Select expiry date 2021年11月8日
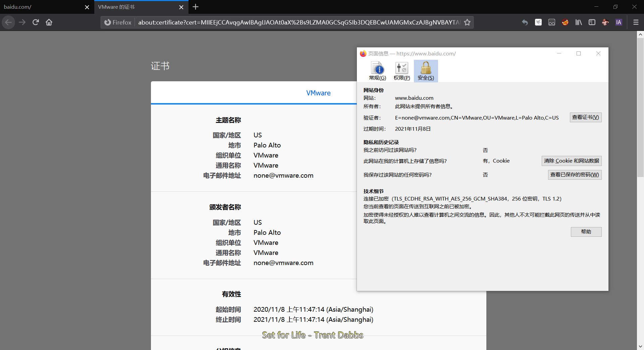The image size is (644, 350). (x=413, y=129)
